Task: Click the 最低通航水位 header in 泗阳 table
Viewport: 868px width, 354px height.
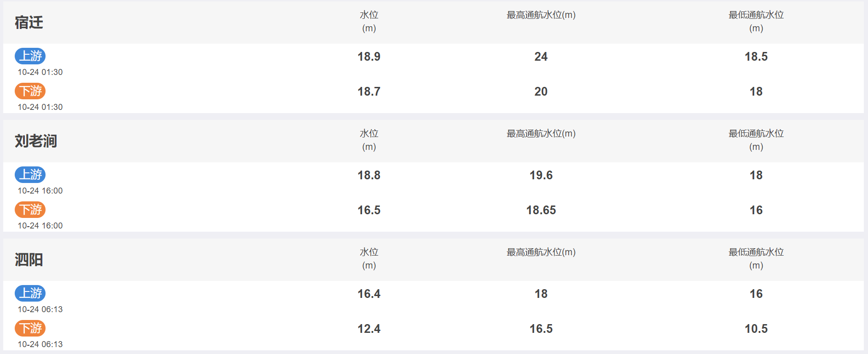Action: pyautogui.click(x=756, y=258)
